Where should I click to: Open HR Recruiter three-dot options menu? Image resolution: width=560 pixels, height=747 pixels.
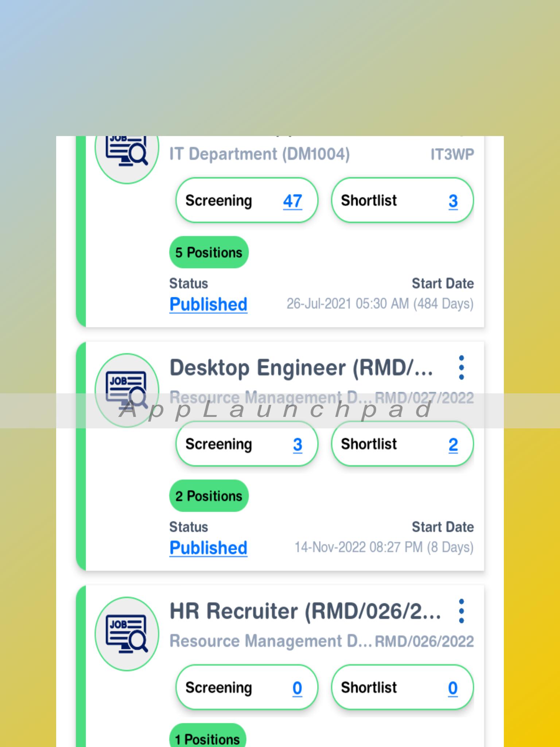click(x=461, y=611)
